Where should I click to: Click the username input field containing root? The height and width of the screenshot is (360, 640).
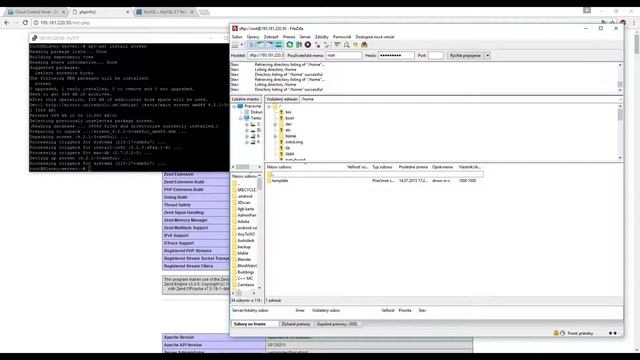tap(343, 56)
